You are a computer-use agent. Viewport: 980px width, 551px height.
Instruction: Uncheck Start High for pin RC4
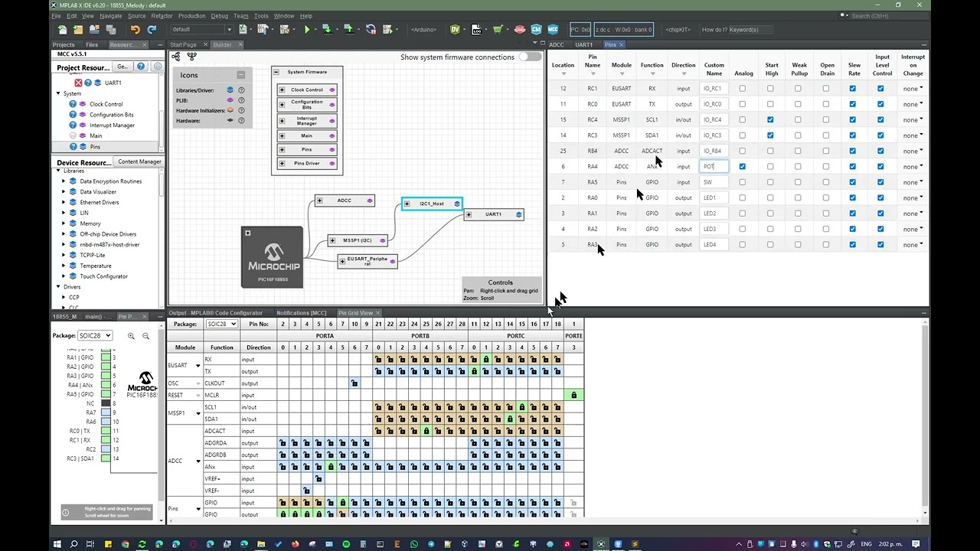(x=770, y=119)
